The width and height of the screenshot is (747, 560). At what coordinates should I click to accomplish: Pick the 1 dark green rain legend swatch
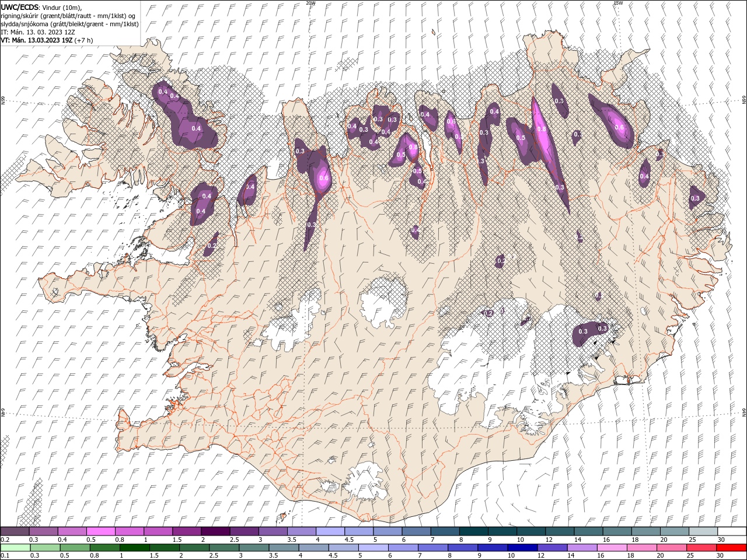tap(134, 548)
